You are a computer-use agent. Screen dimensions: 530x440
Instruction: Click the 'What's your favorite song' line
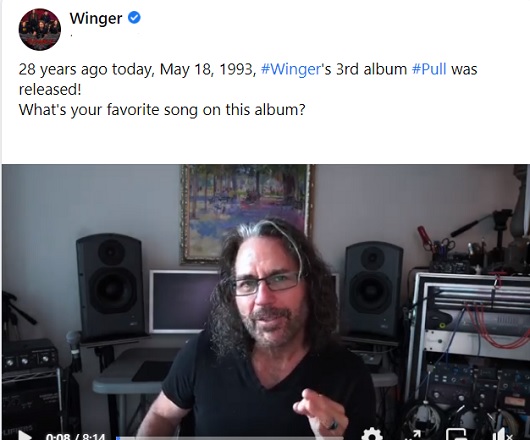pos(162,110)
